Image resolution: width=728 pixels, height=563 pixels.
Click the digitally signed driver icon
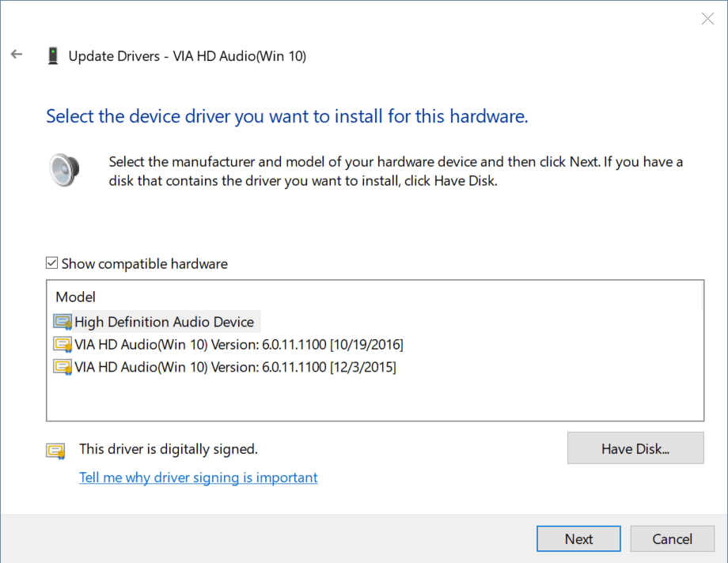55,449
